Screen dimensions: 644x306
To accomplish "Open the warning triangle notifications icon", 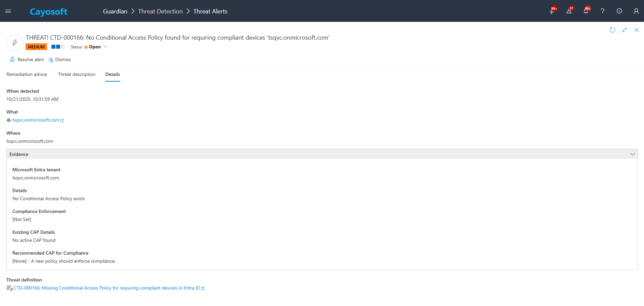I will click(569, 11).
